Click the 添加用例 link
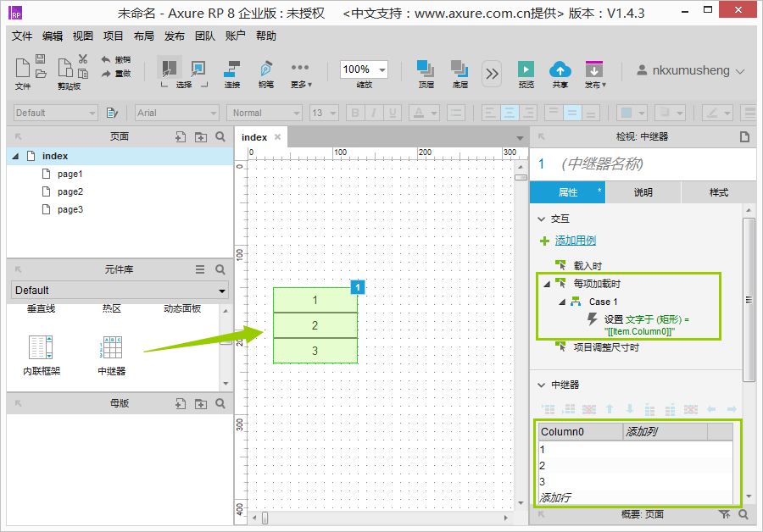Image resolution: width=763 pixels, height=532 pixels. pos(575,241)
